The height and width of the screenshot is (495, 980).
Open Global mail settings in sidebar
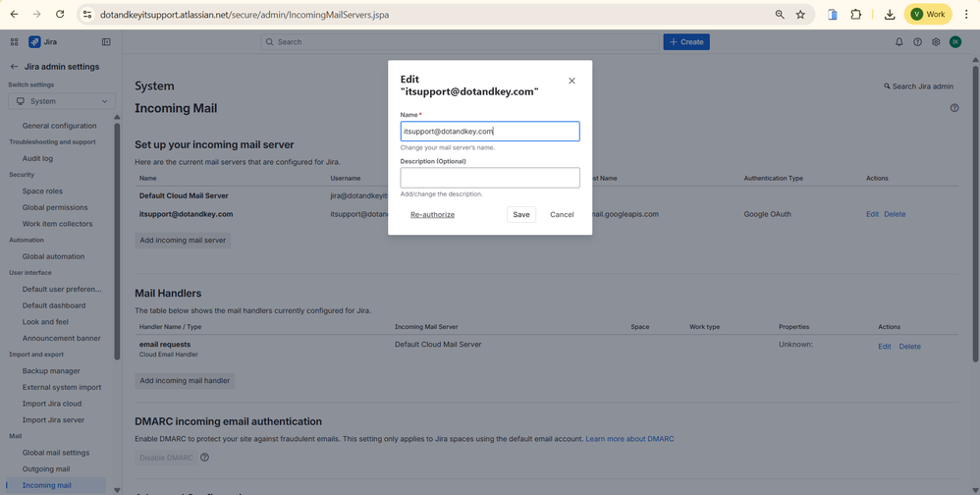tap(56, 453)
